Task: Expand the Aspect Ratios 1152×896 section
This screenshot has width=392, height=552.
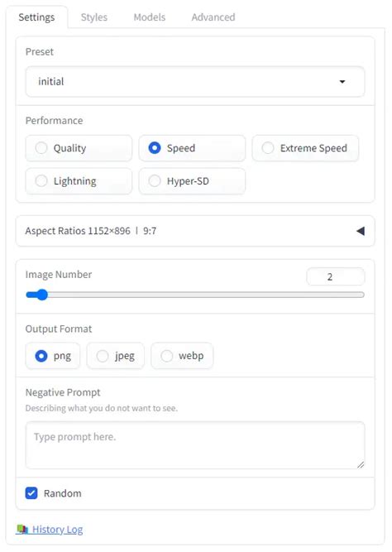Action: [195, 231]
